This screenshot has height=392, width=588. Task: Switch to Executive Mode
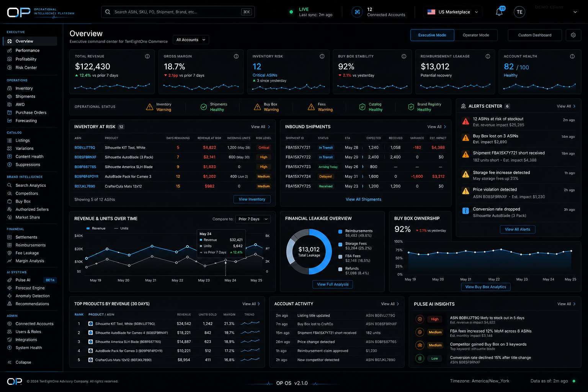[x=432, y=35]
